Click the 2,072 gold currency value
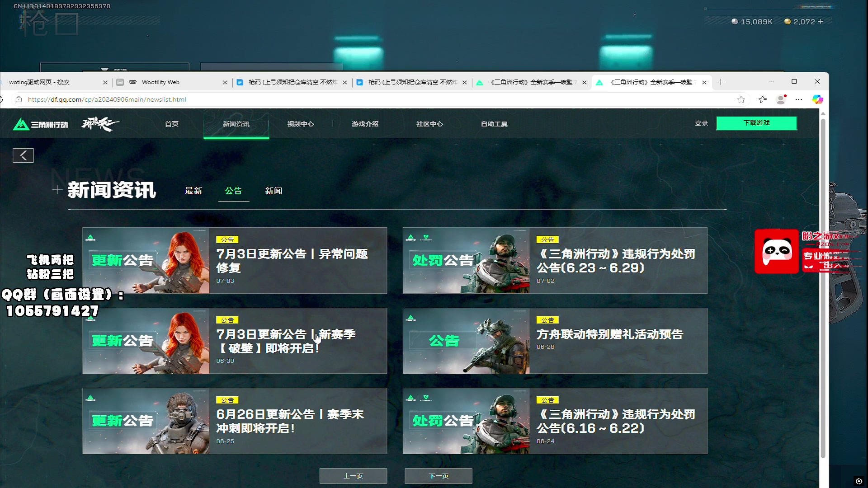 [804, 22]
